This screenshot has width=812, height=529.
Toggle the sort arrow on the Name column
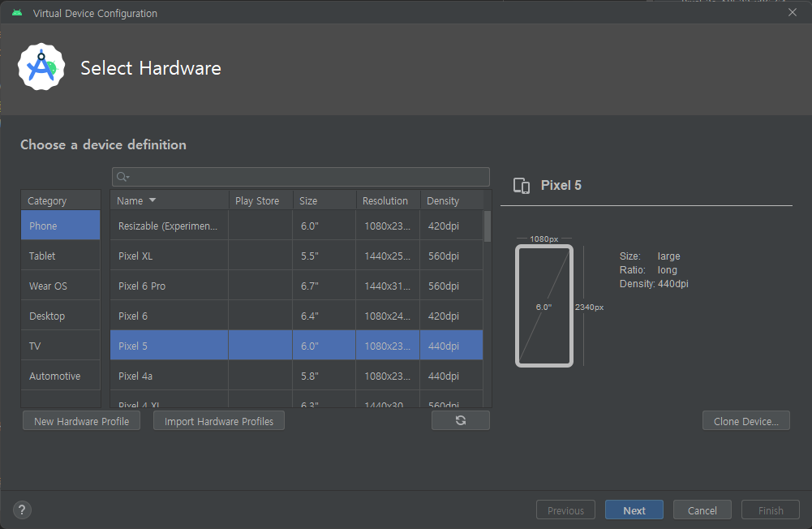(x=153, y=200)
